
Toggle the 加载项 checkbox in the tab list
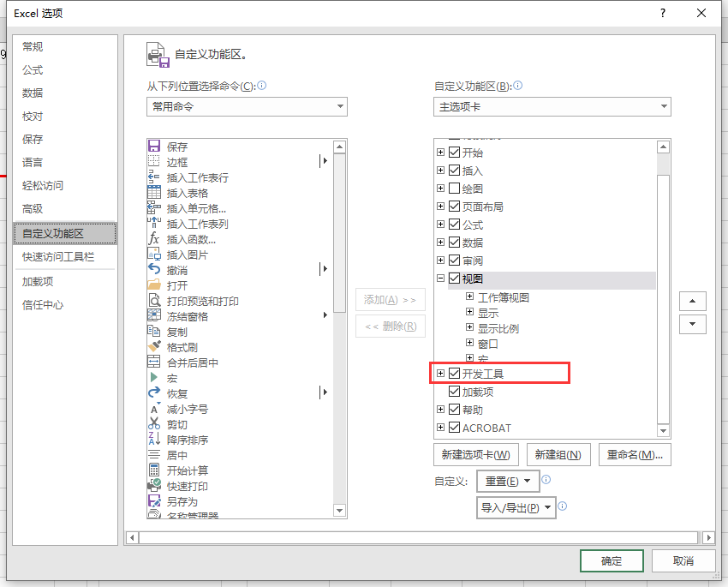click(455, 392)
